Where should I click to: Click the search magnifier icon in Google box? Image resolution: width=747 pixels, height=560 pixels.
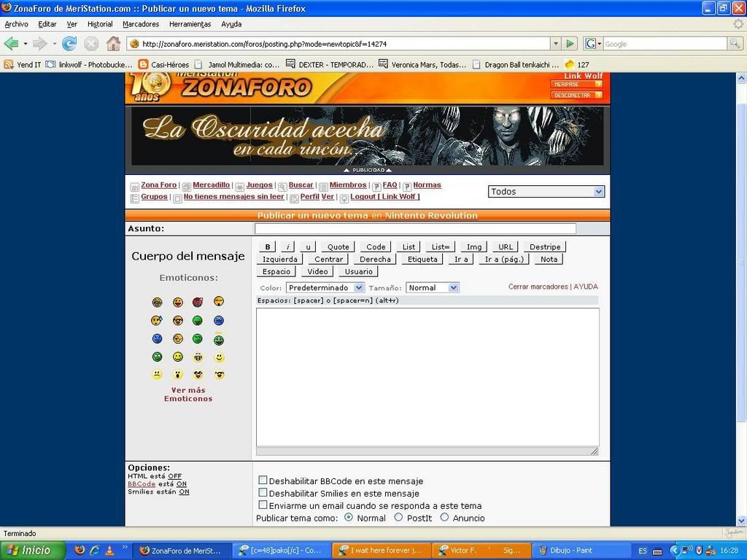[x=735, y=44]
